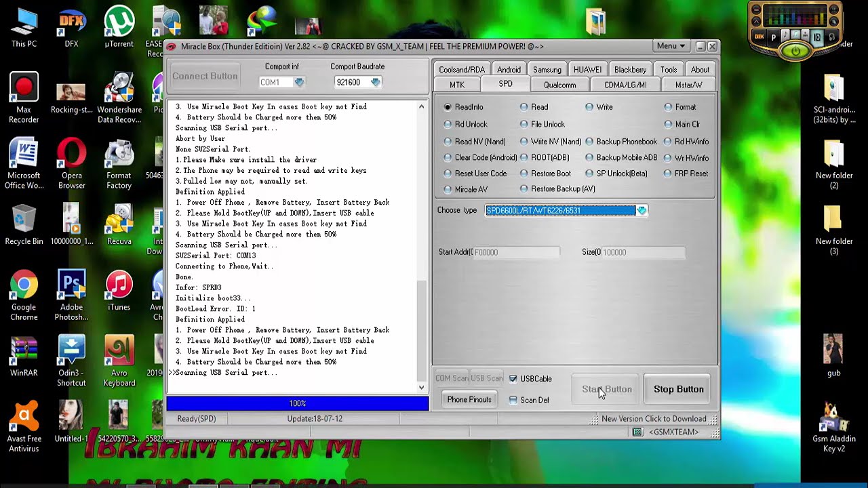Open Max Recorder desktop icon
Image resolution: width=868 pixels, height=488 pixels.
24,98
